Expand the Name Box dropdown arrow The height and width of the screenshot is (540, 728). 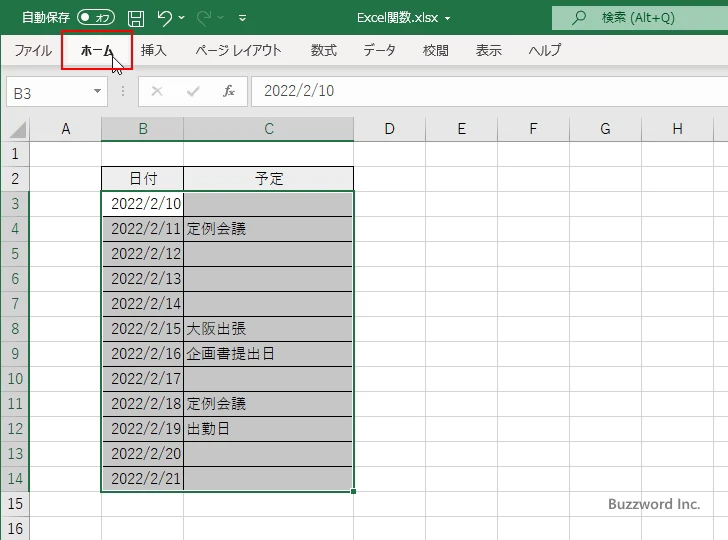[x=97, y=91]
